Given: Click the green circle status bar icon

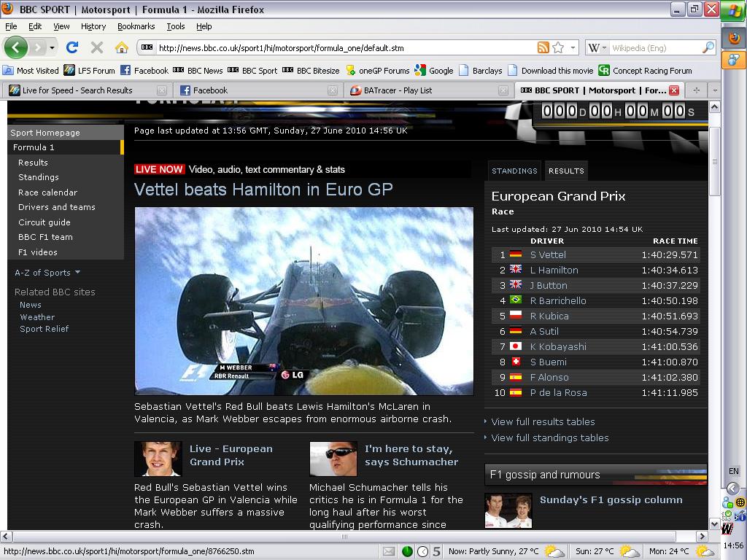Looking at the screenshot, I should (407, 551).
